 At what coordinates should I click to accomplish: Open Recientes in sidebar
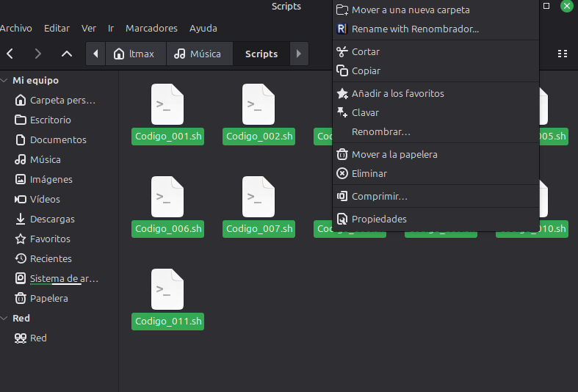(x=59, y=259)
